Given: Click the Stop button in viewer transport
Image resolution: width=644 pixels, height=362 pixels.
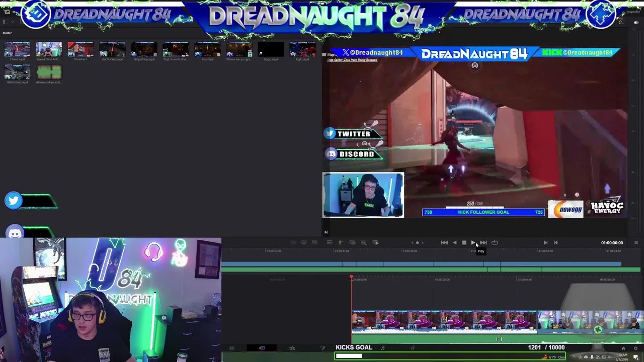Looking at the screenshot, I should (x=464, y=242).
